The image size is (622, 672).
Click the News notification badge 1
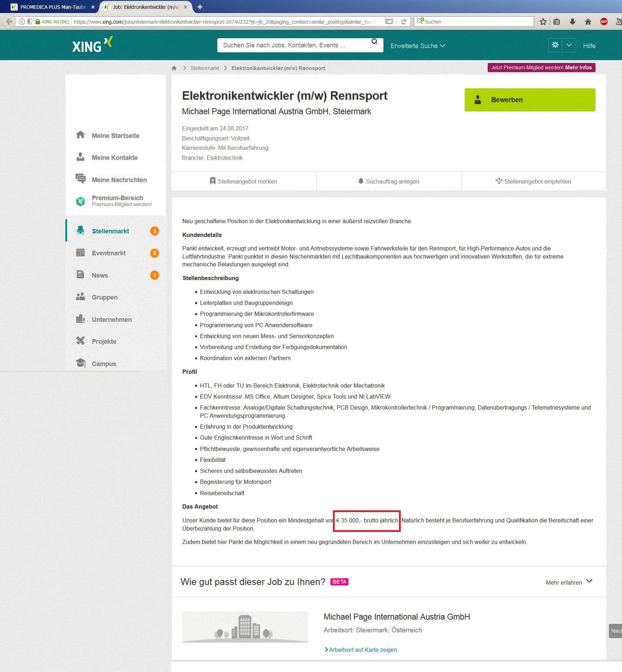[154, 275]
